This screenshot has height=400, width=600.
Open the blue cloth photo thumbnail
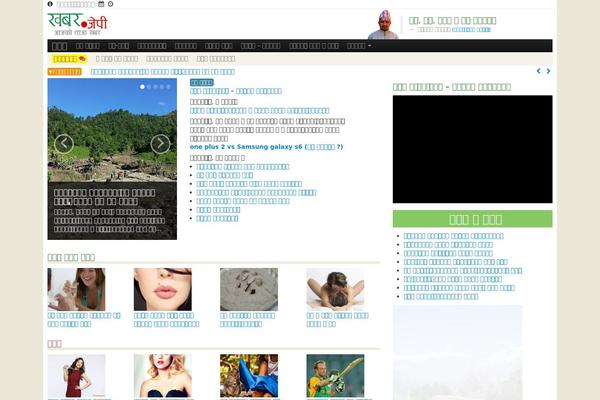click(x=249, y=376)
